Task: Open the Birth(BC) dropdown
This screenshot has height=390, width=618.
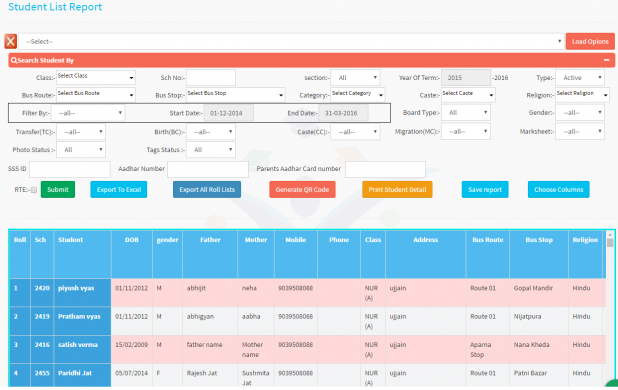Action: pyautogui.click(x=211, y=132)
